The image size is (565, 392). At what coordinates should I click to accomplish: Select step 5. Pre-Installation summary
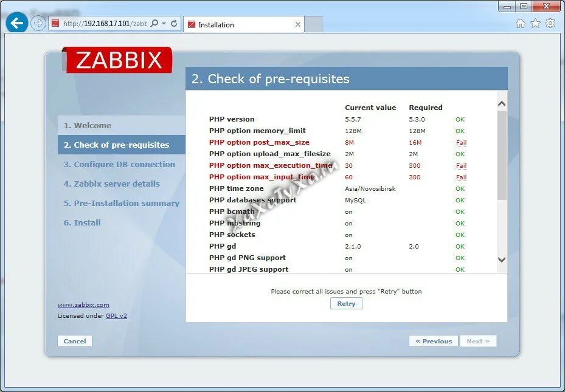coord(122,204)
